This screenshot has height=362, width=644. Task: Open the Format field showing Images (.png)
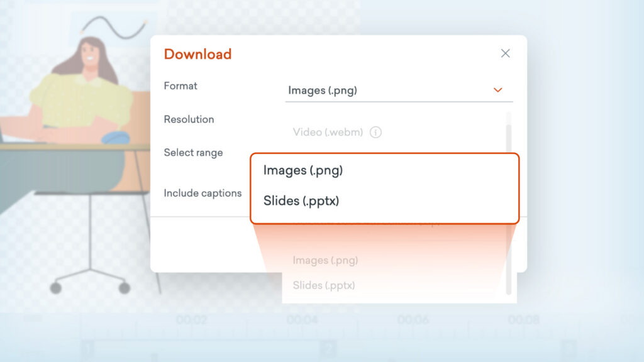(390, 90)
